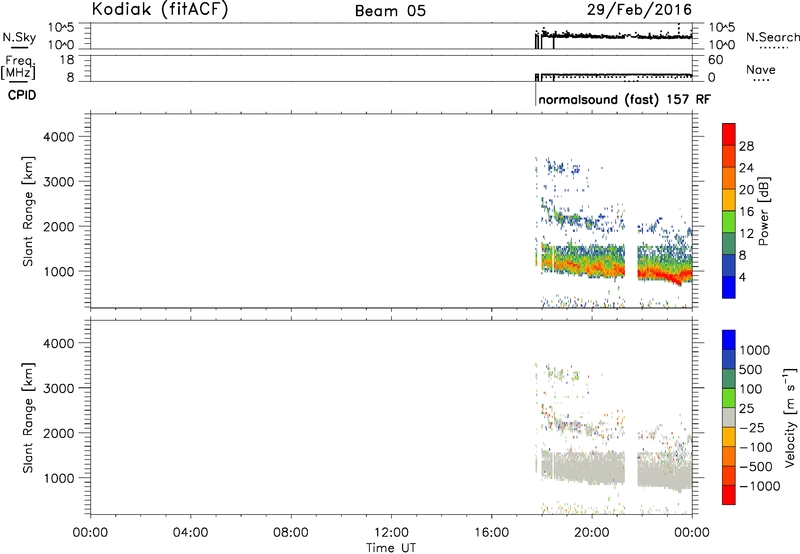Click the '16' tick on Power colorbar
This screenshot has width=800, height=554.
(746, 212)
